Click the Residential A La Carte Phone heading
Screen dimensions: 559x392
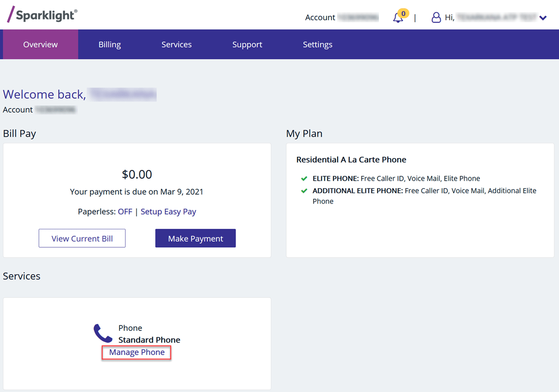(x=351, y=159)
